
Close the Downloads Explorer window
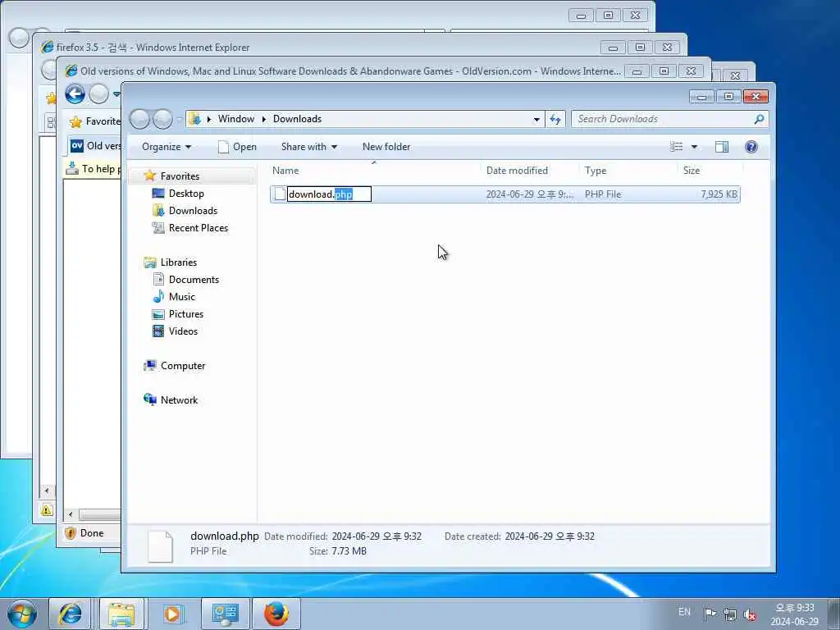point(756,97)
